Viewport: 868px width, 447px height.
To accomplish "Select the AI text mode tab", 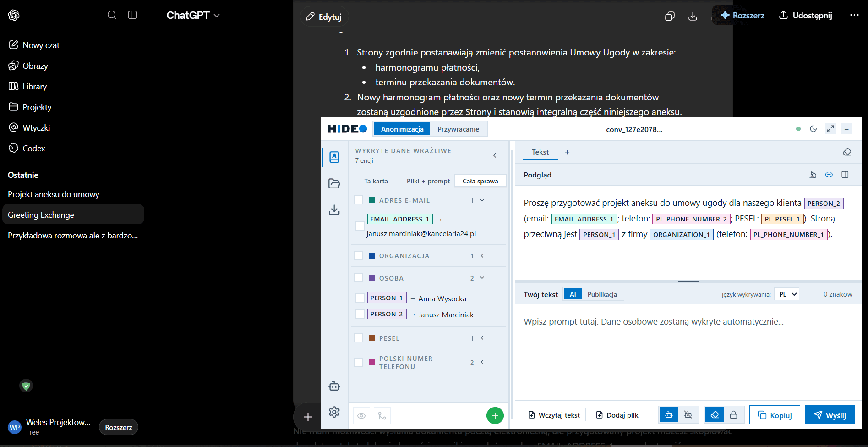I will [x=573, y=294].
